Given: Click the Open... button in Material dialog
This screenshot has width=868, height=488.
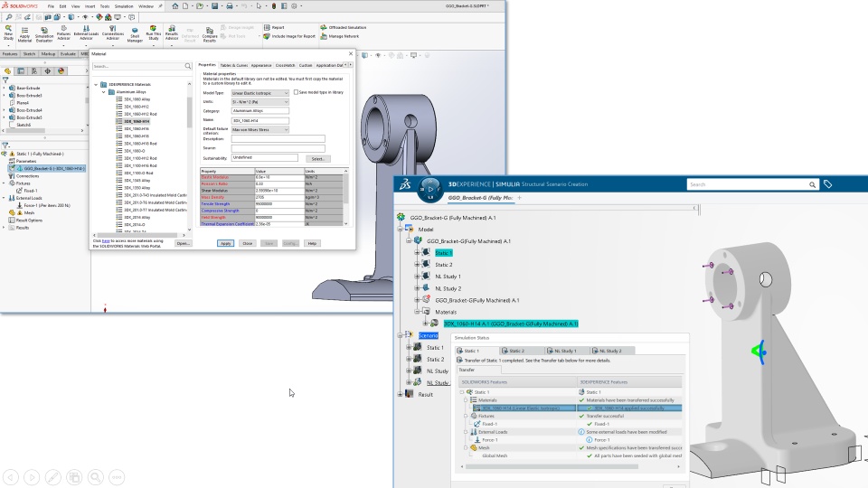Looking at the screenshot, I should point(183,243).
